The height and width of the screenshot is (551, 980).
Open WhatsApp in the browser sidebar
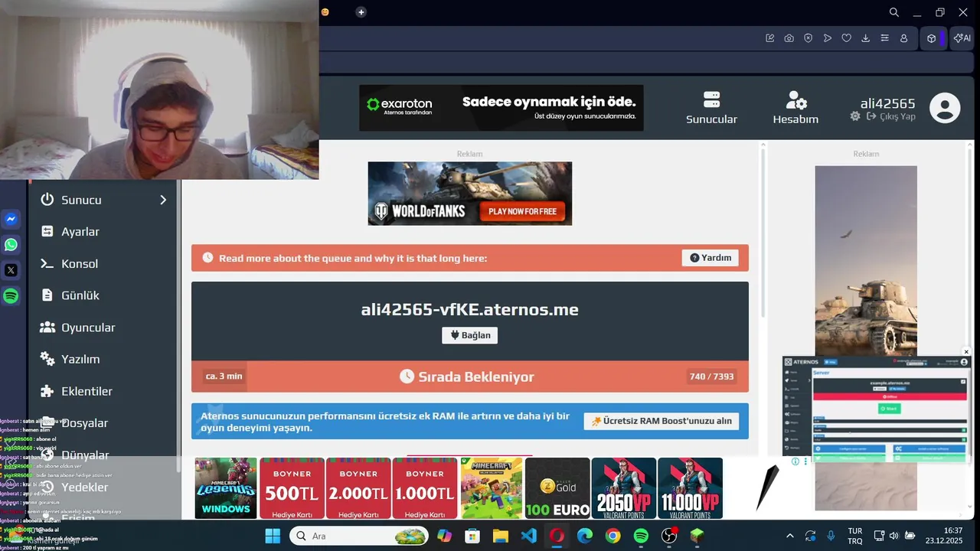11,245
